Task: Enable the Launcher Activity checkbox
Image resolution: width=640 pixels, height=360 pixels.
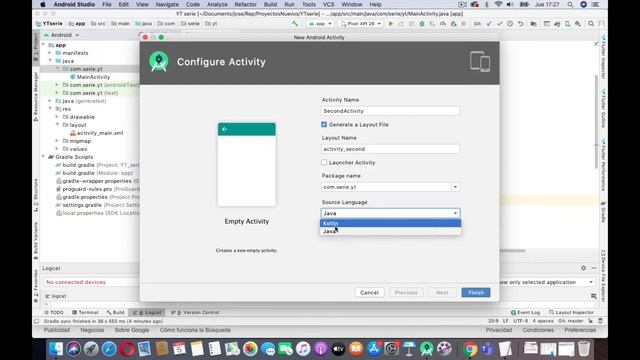Action: tap(324, 162)
